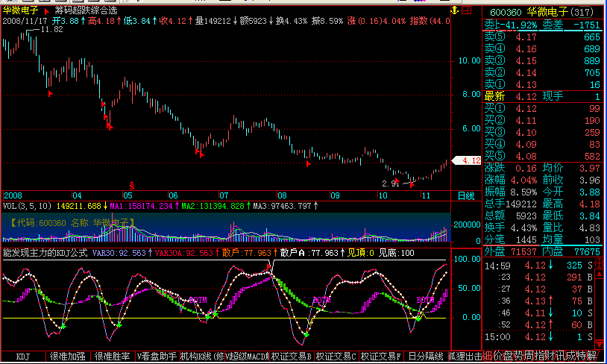607x364 pixels.
Task: Select the 狐狸出击 tab
Action: pyautogui.click(x=466, y=357)
